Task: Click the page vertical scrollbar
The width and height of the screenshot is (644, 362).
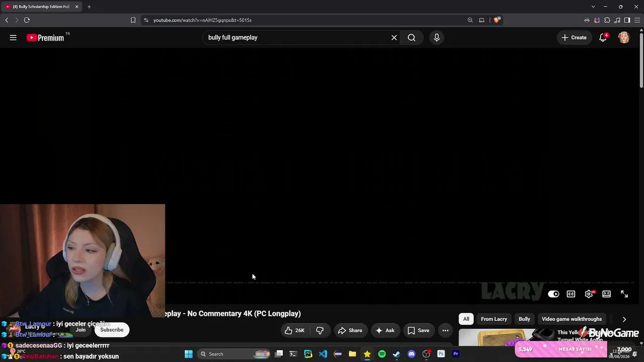Action: [641, 60]
